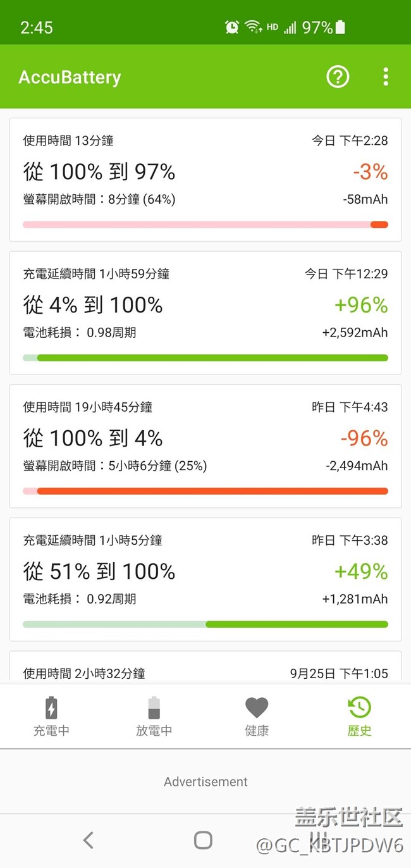Open the help question mark icon
The height and width of the screenshot is (868, 411).
pyautogui.click(x=338, y=77)
